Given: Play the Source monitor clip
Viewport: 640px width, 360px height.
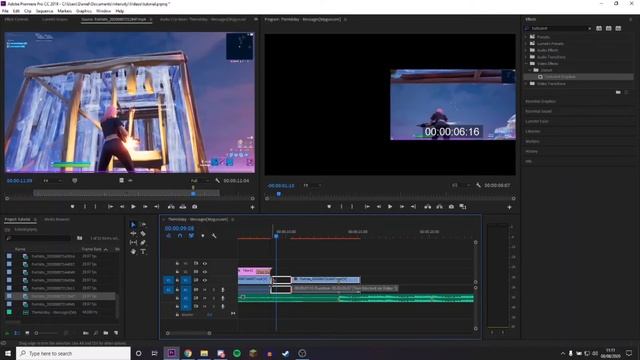Looking at the screenshot, I should [x=133, y=207].
